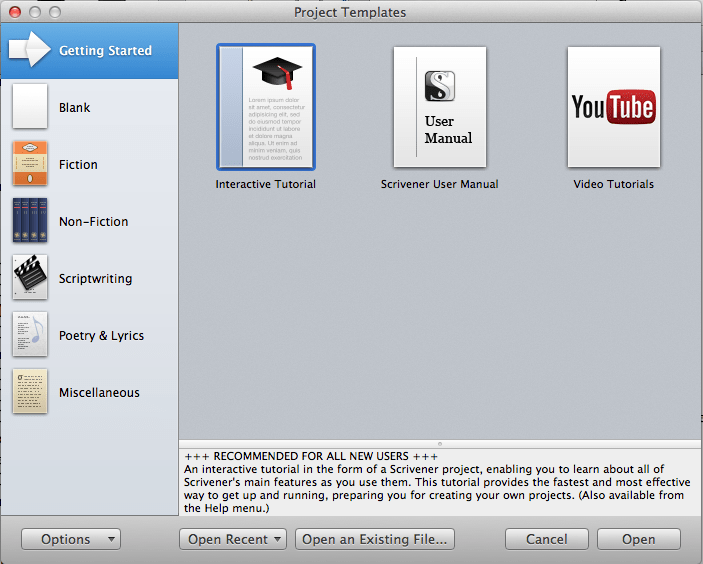Viewport: 703px width, 564px height.
Task: Switch to the Poetry & Lyrics category
Action: pyautogui.click(x=90, y=335)
